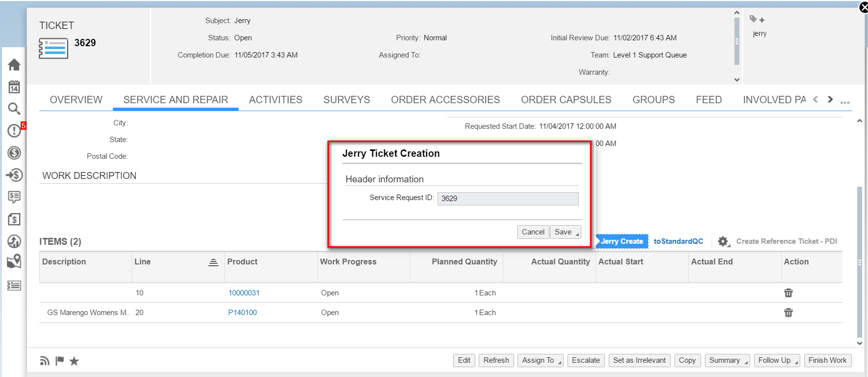Open the Order Capsules tab
Viewport: 868px width, 377px height.
pyautogui.click(x=566, y=100)
